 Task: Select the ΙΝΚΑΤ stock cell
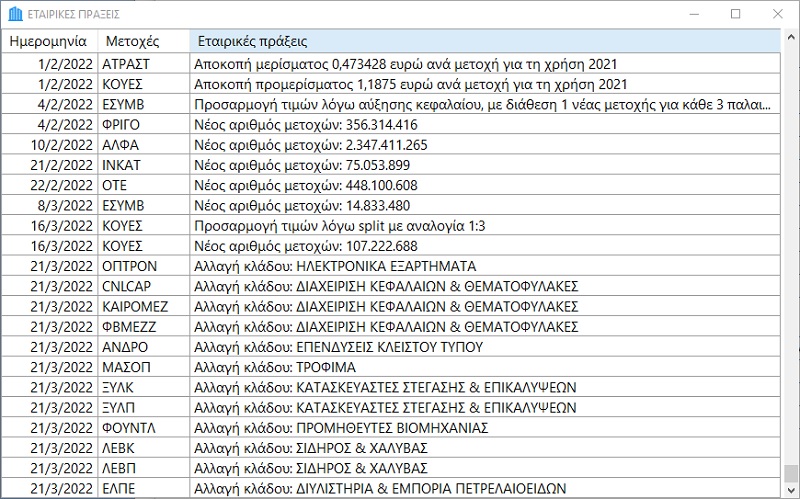click(x=143, y=165)
